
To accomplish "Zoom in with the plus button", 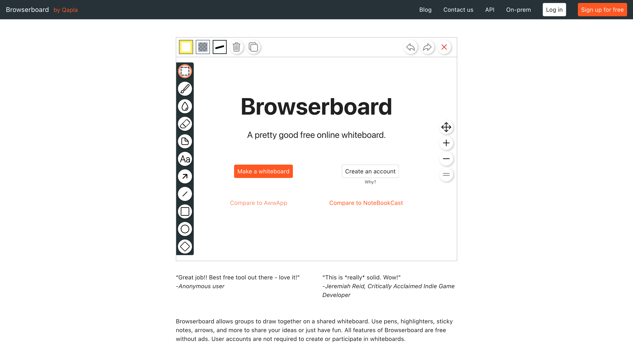I will (446, 143).
